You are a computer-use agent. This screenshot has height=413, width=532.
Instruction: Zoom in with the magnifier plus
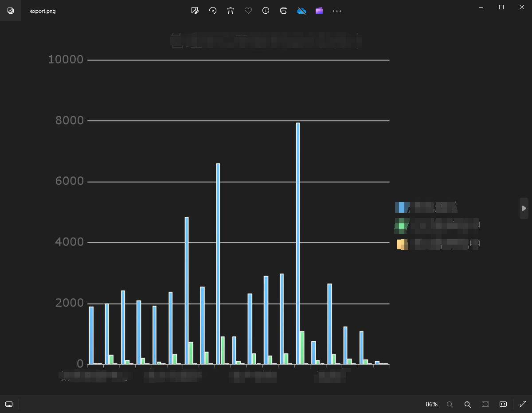[467, 404]
